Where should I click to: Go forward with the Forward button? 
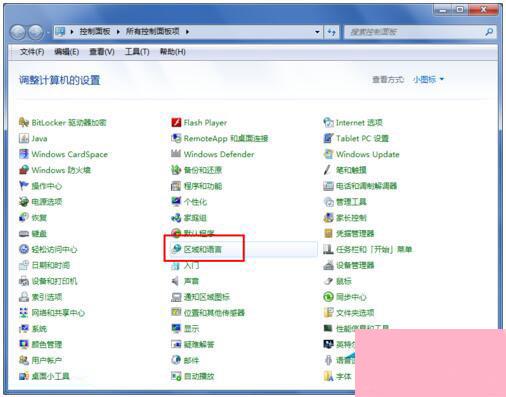35,32
